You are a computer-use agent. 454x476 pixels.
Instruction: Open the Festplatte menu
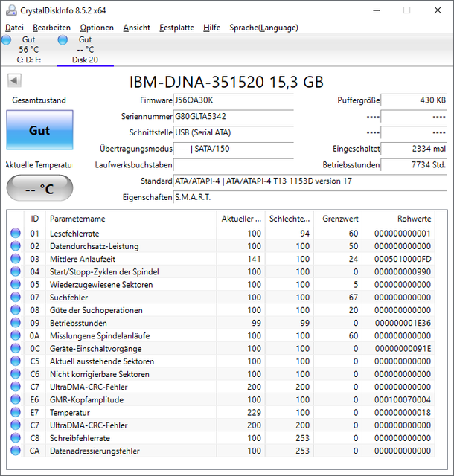[x=176, y=28]
